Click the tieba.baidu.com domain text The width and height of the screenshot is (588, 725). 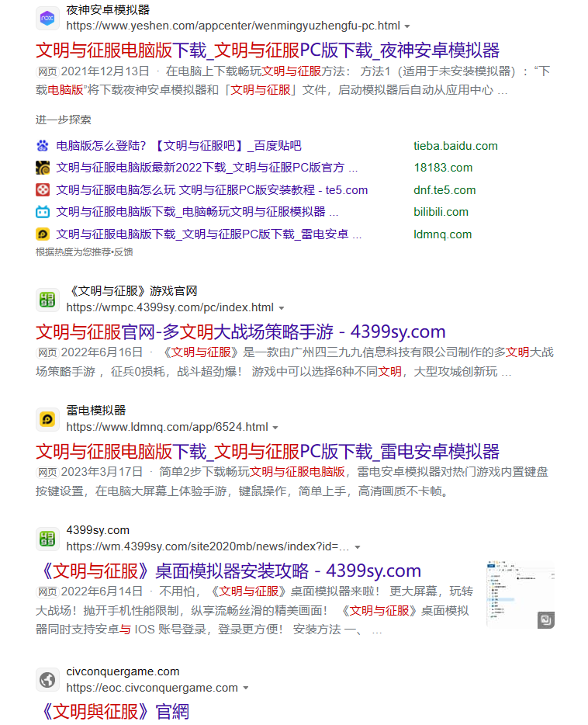(x=455, y=146)
